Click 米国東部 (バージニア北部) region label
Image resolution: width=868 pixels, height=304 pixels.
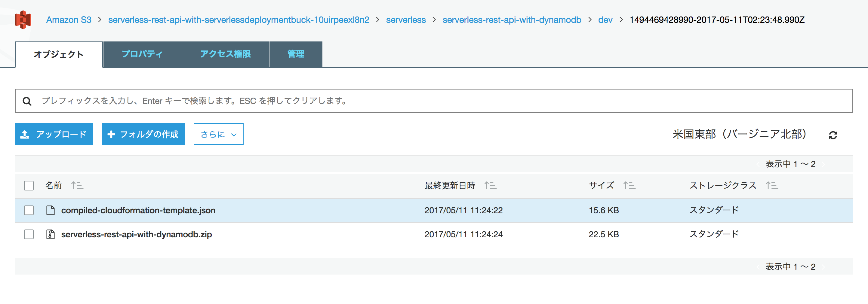pos(740,134)
